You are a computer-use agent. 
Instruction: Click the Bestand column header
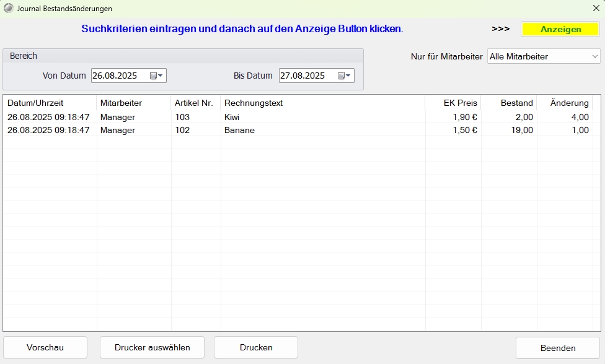(516, 103)
